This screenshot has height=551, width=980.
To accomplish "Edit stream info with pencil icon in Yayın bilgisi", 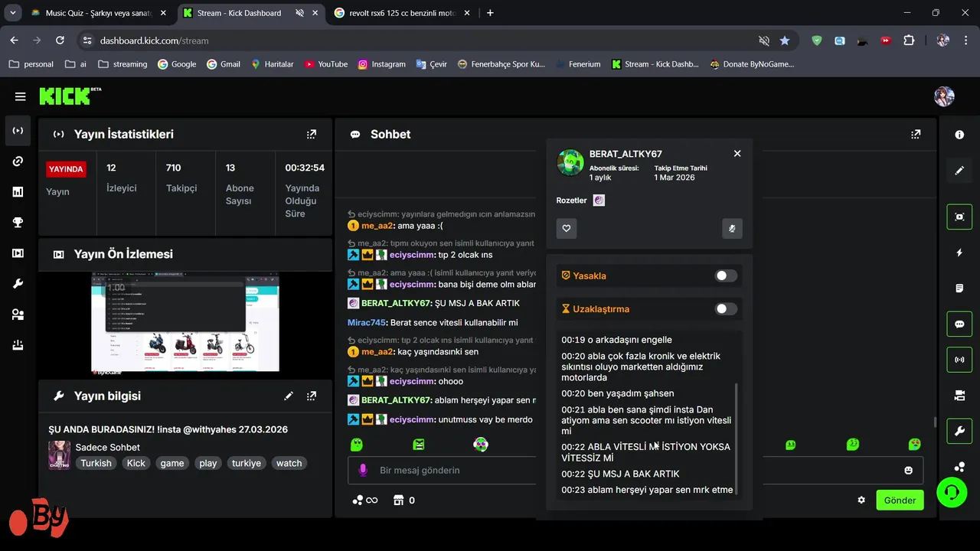I will (289, 396).
